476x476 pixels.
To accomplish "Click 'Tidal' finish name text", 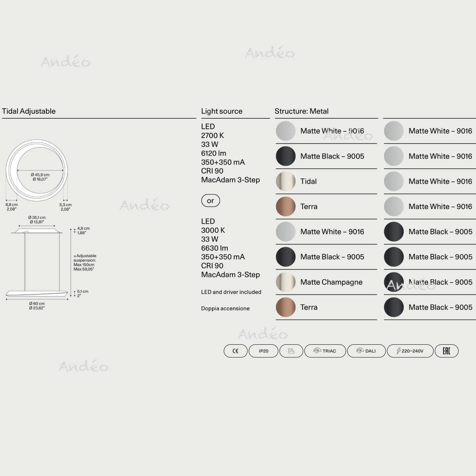I will click(x=309, y=181).
